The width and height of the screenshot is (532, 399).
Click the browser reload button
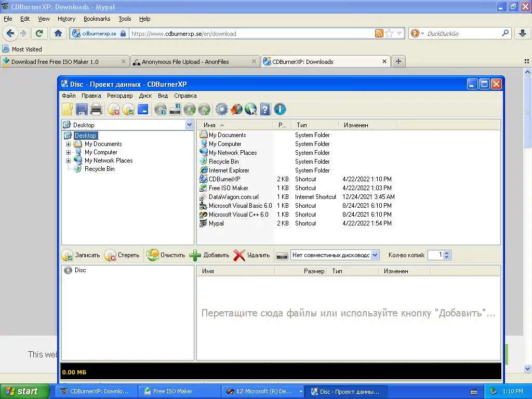39,33
